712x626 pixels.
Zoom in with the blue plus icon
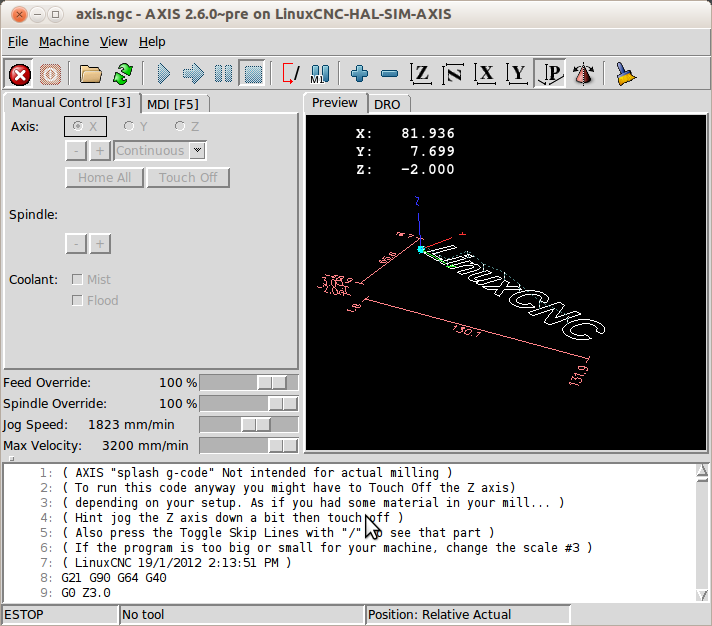coord(359,74)
